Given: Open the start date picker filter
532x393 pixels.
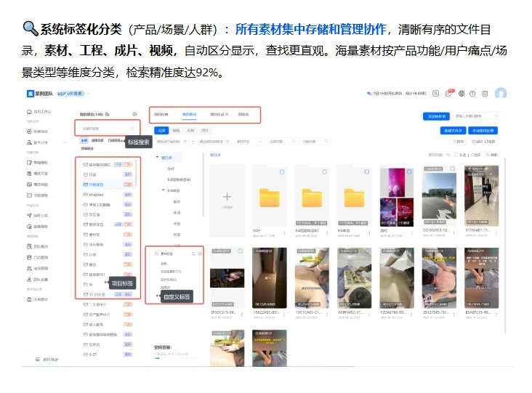Looking at the screenshot, I should click(172, 142).
